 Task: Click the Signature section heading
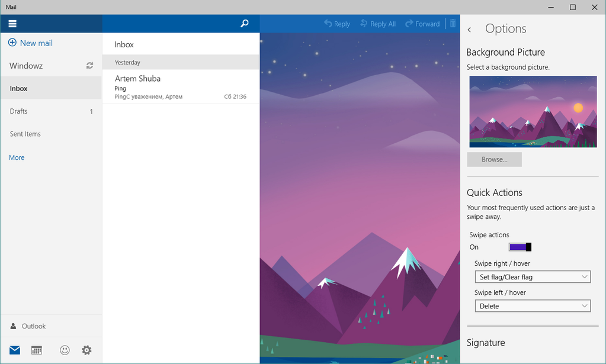point(486,343)
